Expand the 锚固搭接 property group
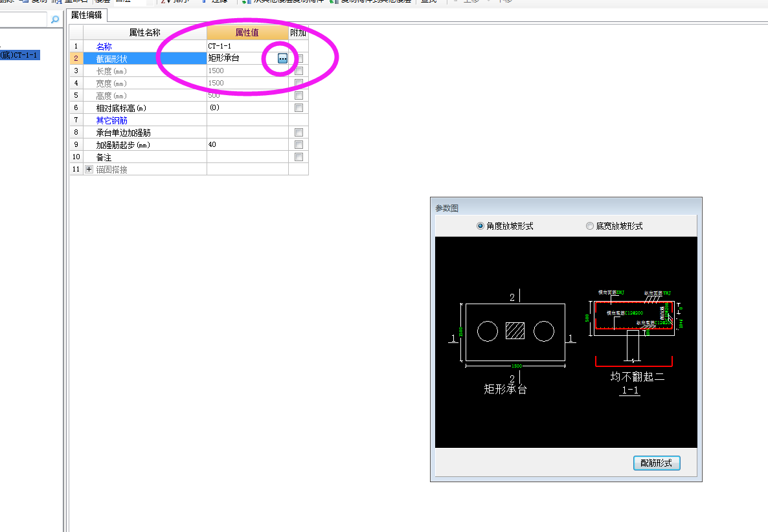Image resolution: width=768 pixels, height=532 pixels. 89,170
